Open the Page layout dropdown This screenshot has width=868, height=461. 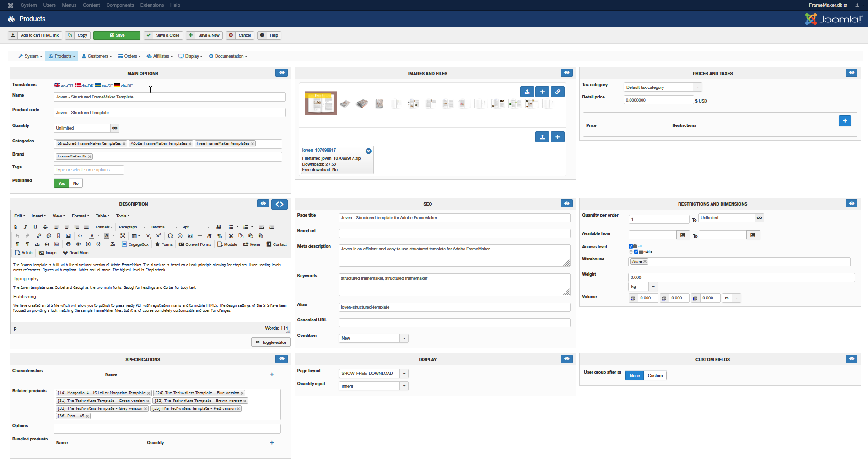pos(373,374)
